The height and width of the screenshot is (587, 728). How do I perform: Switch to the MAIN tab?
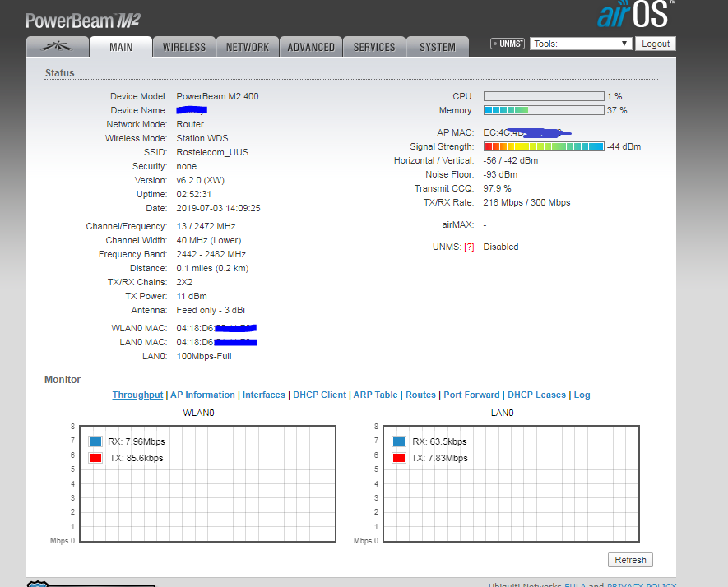[121, 46]
